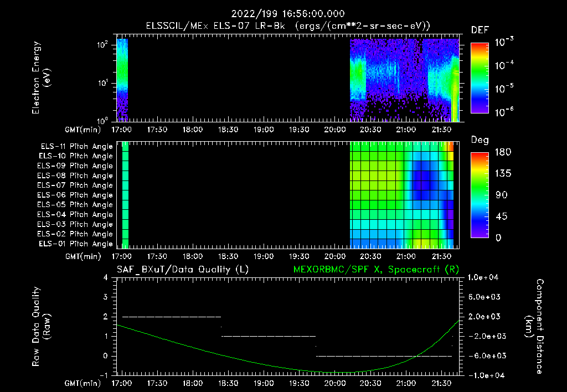This screenshot has height=392, width=567.
Task: Click the data quality line segment at level 1
Action: 269,336
